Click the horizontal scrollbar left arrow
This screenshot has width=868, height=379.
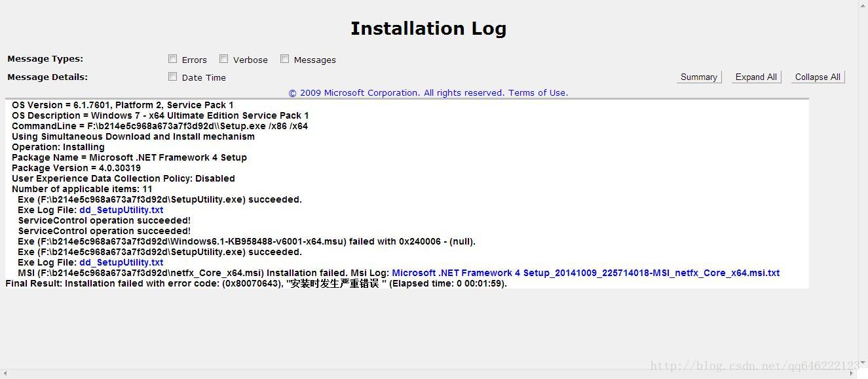pos(5,374)
